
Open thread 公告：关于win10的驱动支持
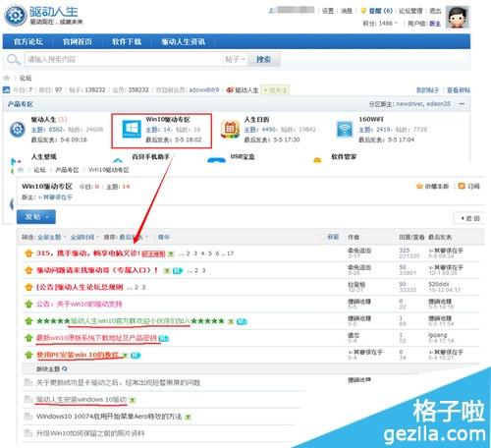point(79,305)
